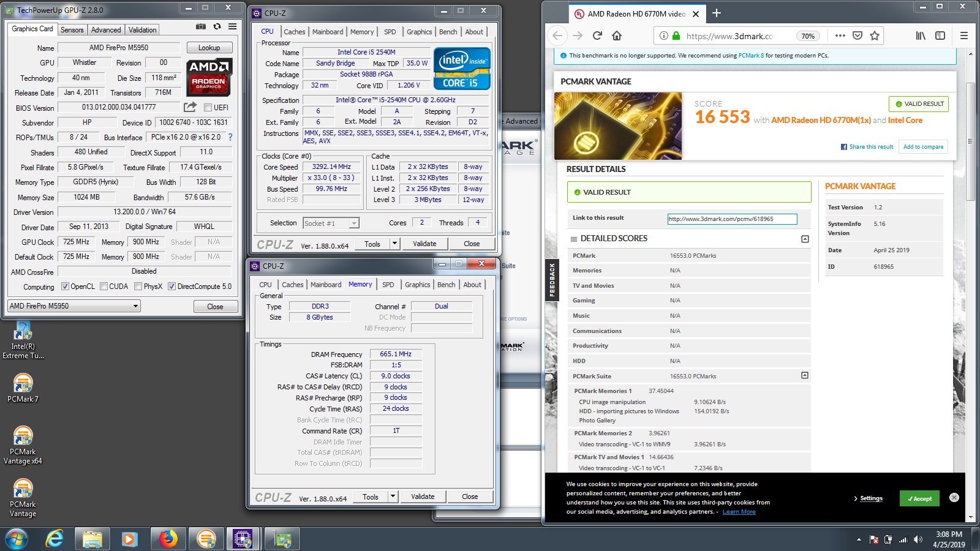
Task: Click Share this result link
Action: click(x=867, y=147)
